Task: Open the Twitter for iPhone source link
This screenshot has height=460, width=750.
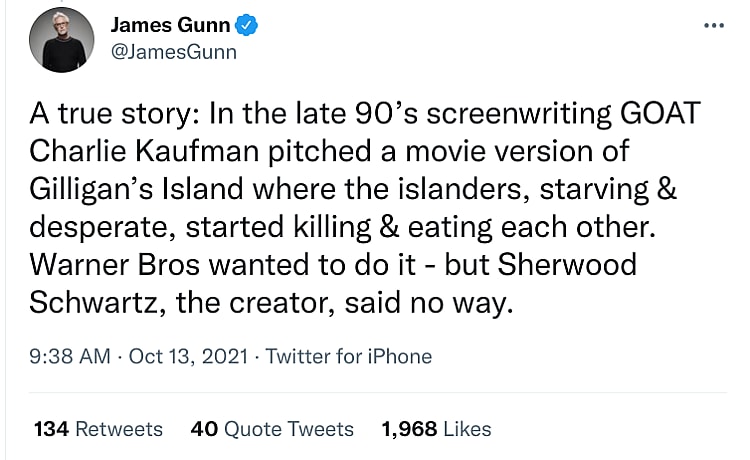Action: tap(349, 356)
